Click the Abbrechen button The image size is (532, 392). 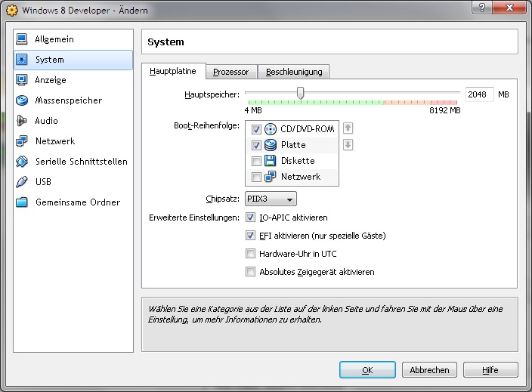[x=429, y=370]
